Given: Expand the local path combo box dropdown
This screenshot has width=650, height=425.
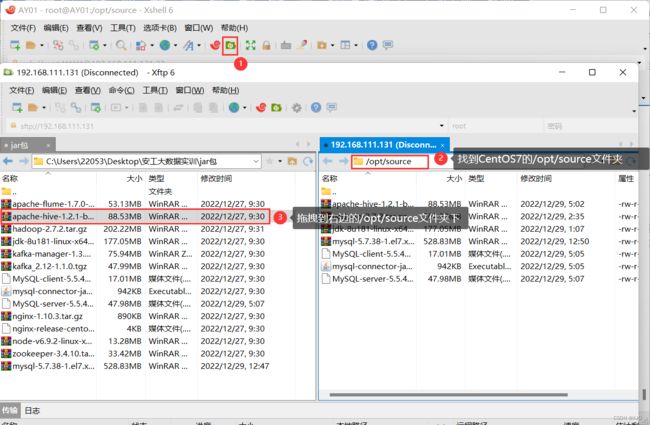Looking at the screenshot, I should pos(256,161).
